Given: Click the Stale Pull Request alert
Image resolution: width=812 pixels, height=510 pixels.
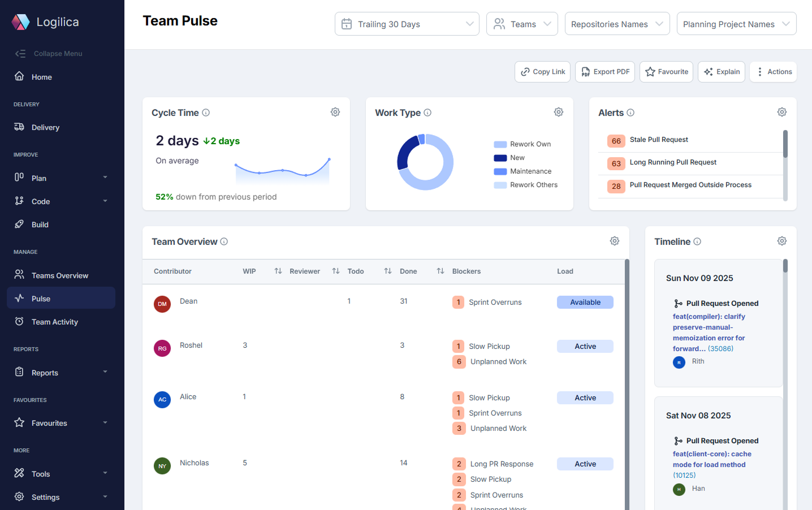Looking at the screenshot, I should pos(690,141).
